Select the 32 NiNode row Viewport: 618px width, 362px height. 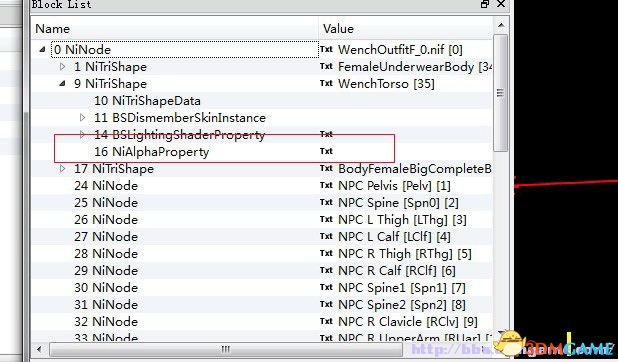click(106, 321)
